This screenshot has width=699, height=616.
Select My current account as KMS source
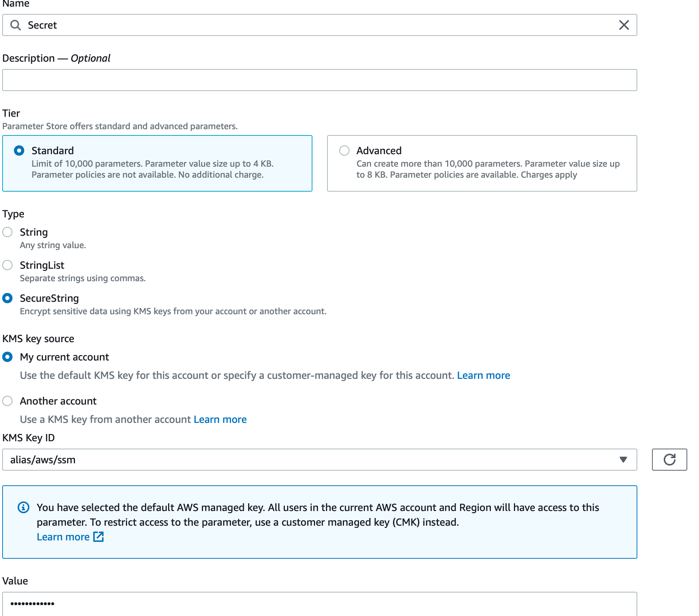(7, 357)
